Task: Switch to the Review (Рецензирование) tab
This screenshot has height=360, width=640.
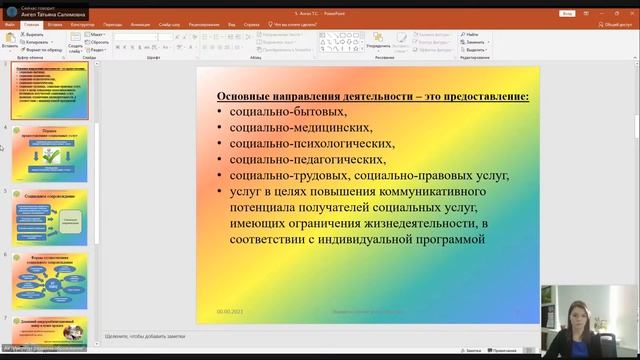Action: coord(204,24)
